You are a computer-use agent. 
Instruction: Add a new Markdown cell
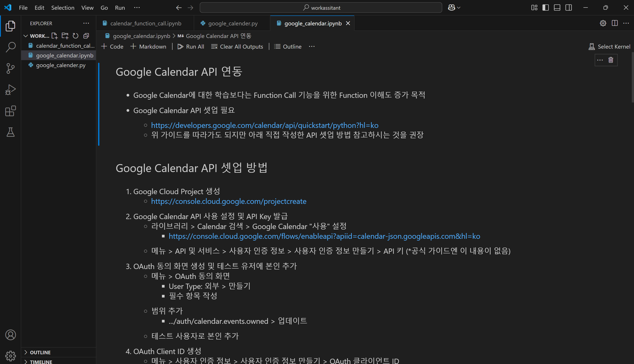148,47
